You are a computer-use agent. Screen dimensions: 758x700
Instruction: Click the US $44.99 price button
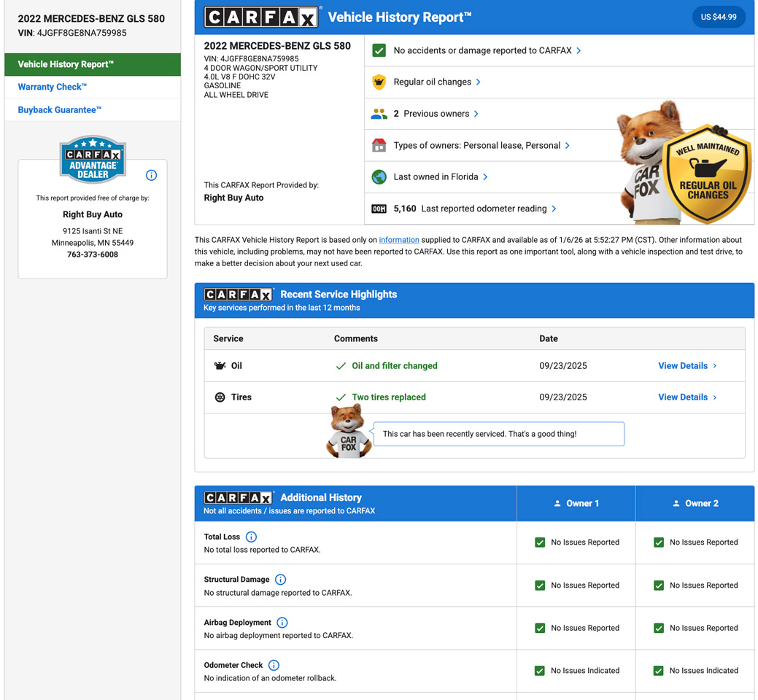[x=718, y=17]
